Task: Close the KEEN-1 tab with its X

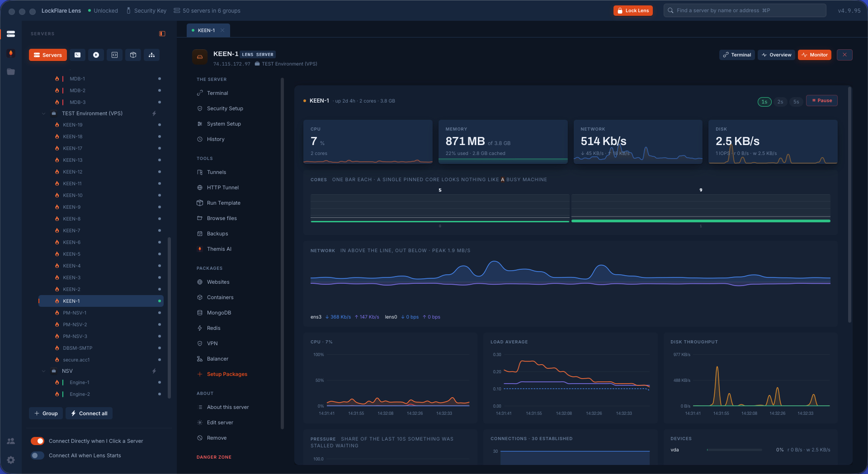Action: pyautogui.click(x=222, y=30)
